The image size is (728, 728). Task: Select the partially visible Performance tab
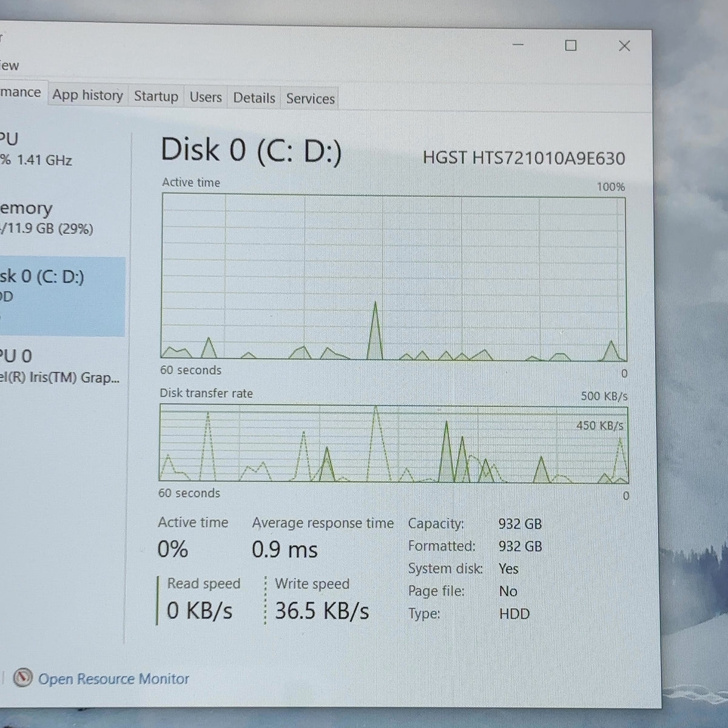(x=22, y=93)
